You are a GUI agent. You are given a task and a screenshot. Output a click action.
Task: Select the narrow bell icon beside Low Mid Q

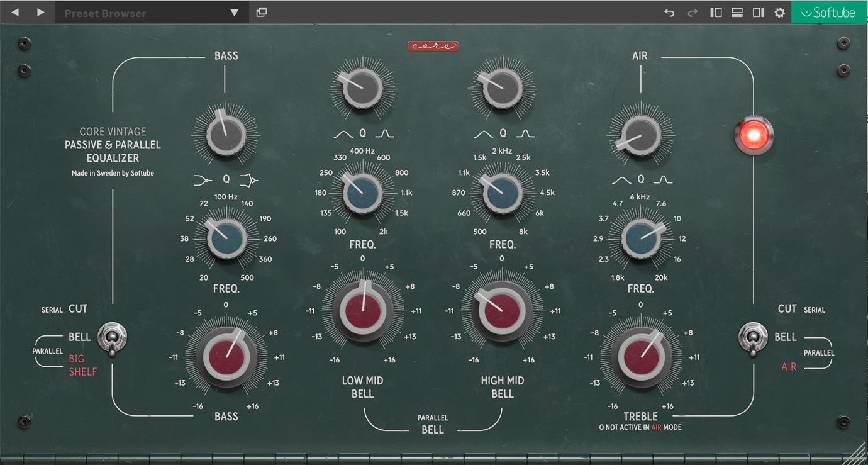coord(384,133)
